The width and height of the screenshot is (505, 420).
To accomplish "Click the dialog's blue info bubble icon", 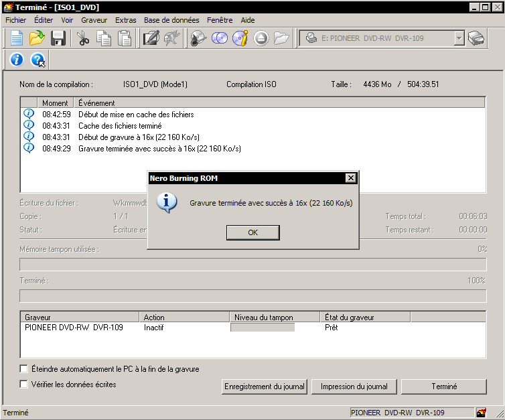I will tap(167, 202).
